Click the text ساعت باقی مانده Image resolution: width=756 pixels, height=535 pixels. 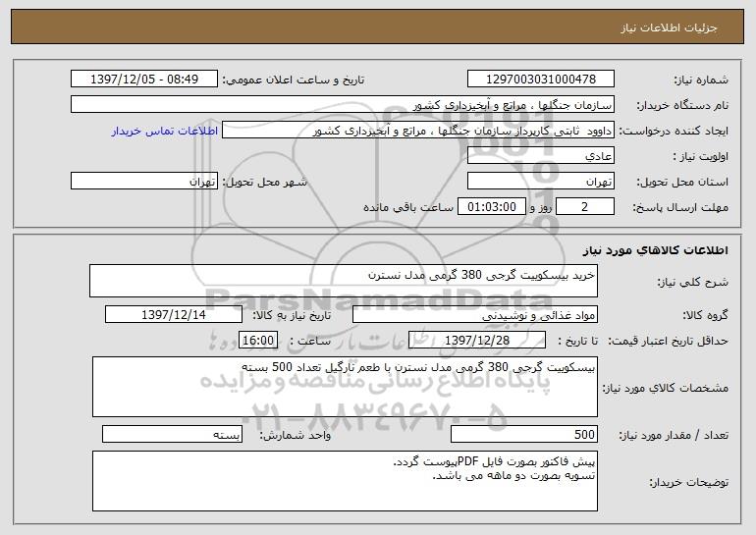408,207
